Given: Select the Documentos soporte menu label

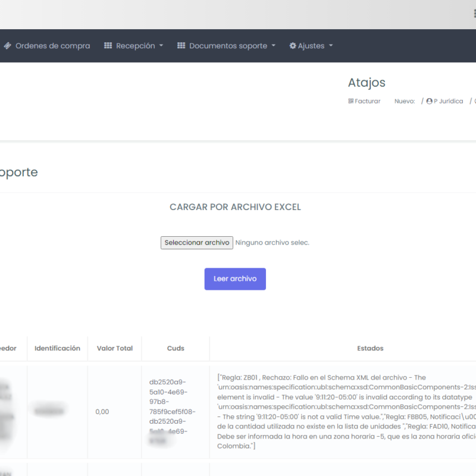Looking at the screenshot, I should (228, 46).
